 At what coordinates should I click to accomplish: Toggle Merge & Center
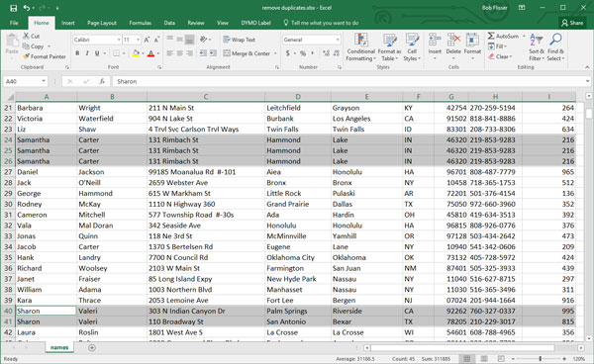(x=247, y=53)
